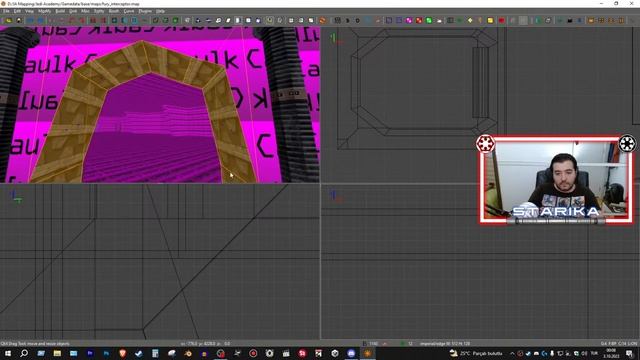Screen dimensions: 640x360
Task: Click the yellow square toolbar icon
Action: coord(490,20)
